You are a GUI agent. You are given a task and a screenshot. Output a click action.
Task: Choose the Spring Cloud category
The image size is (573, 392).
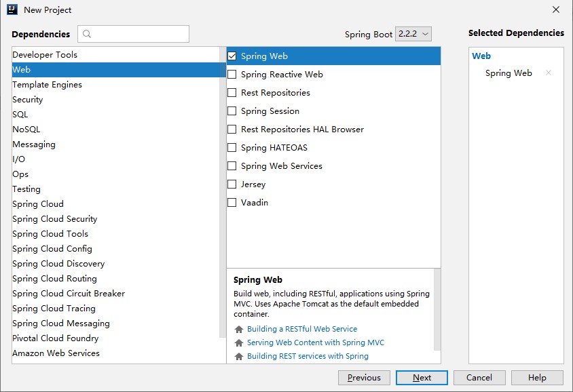(x=115, y=204)
